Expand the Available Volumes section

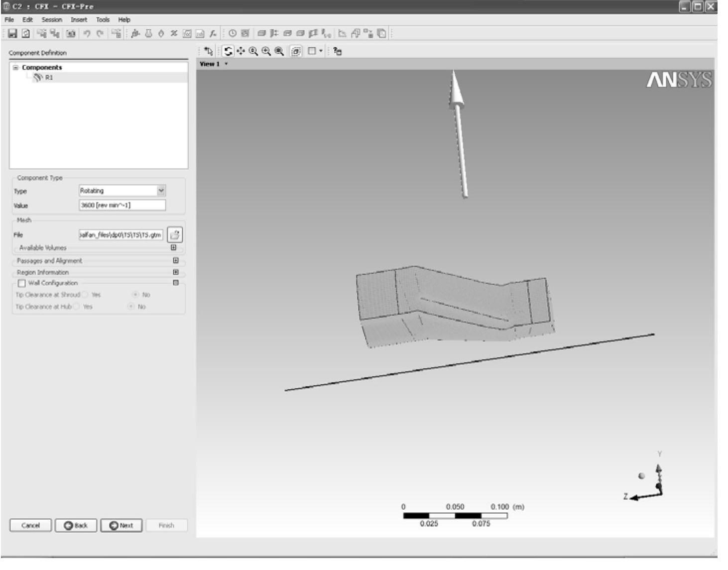173,247
